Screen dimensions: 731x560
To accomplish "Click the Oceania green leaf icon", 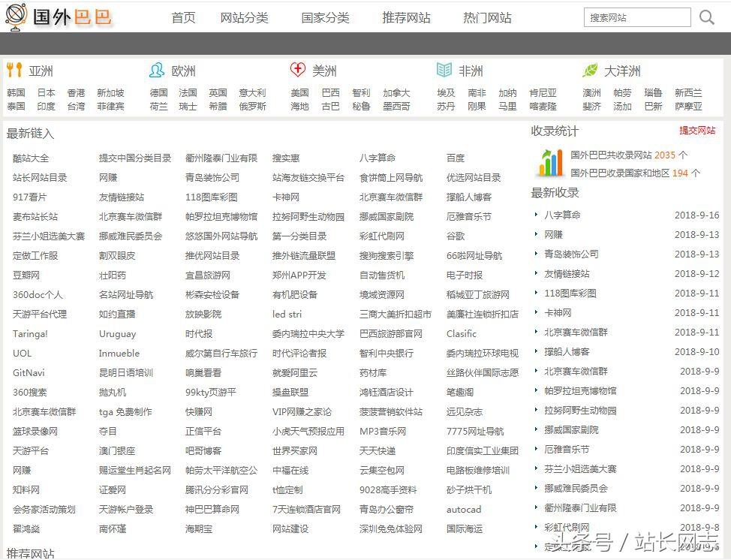I will click(590, 71).
